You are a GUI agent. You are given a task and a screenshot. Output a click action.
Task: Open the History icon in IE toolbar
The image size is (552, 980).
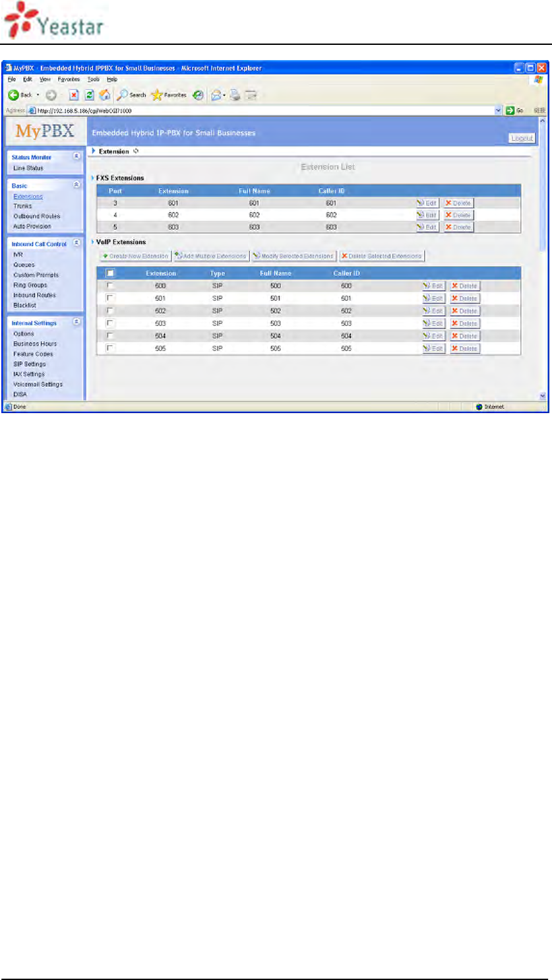pos(197,95)
